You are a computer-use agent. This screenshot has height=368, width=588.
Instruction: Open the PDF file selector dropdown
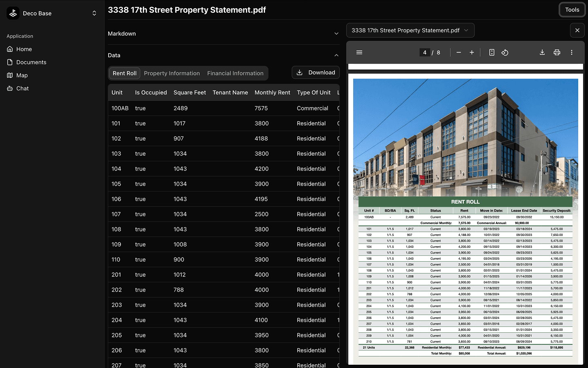(410, 30)
